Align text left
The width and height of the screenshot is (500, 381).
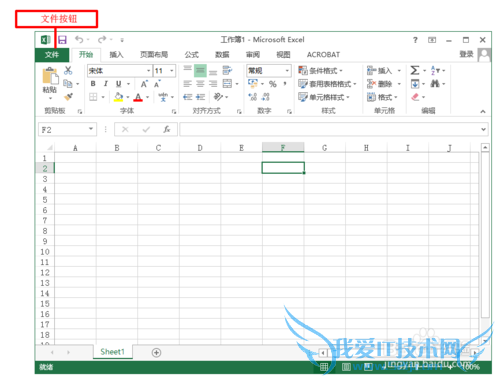(x=188, y=84)
